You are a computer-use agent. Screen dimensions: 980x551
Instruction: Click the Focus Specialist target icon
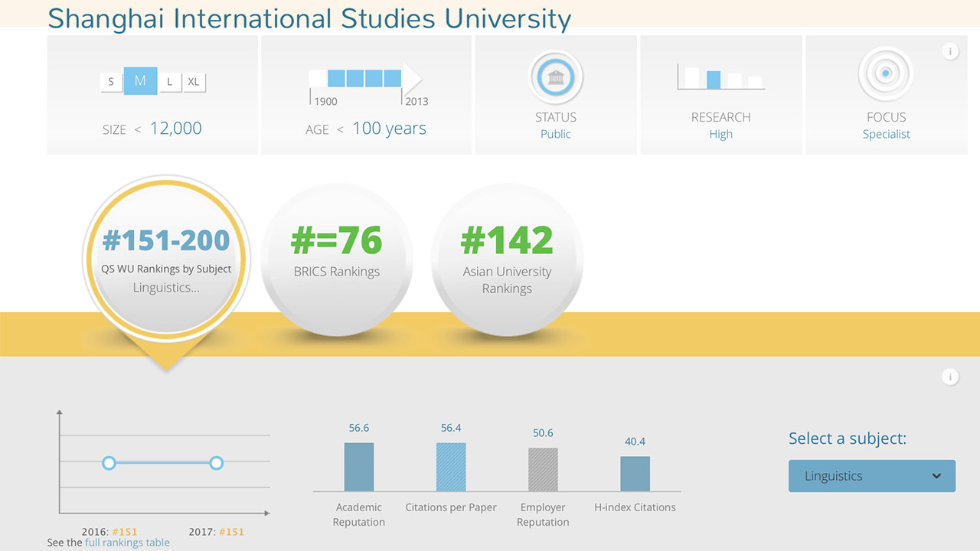tap(886, 74)
